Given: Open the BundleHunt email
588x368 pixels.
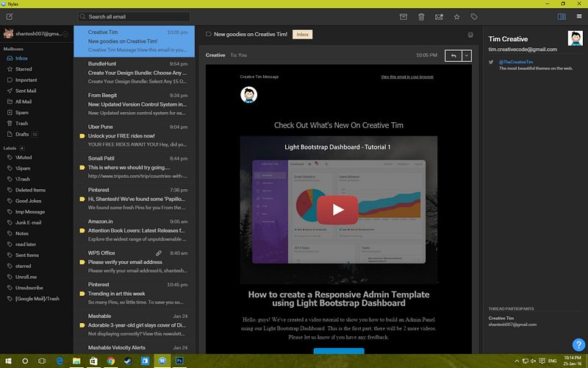Looking at the screenshot, I should 135,73.
